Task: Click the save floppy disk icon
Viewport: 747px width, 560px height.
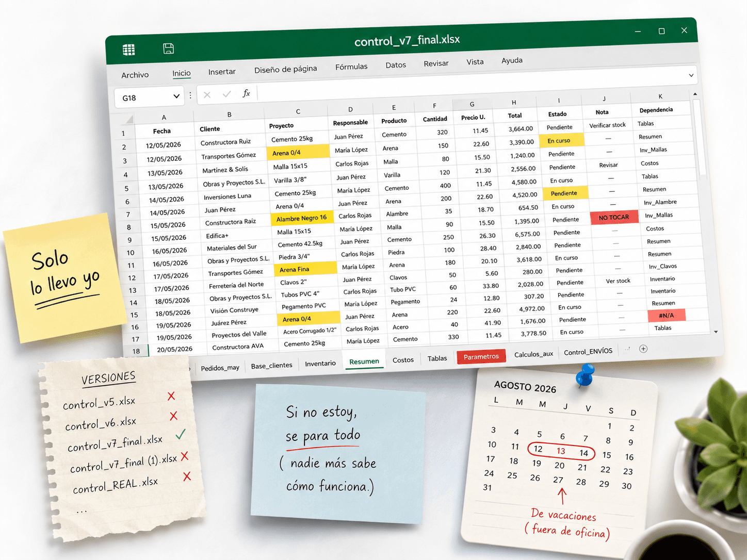Action: (168, 48)
